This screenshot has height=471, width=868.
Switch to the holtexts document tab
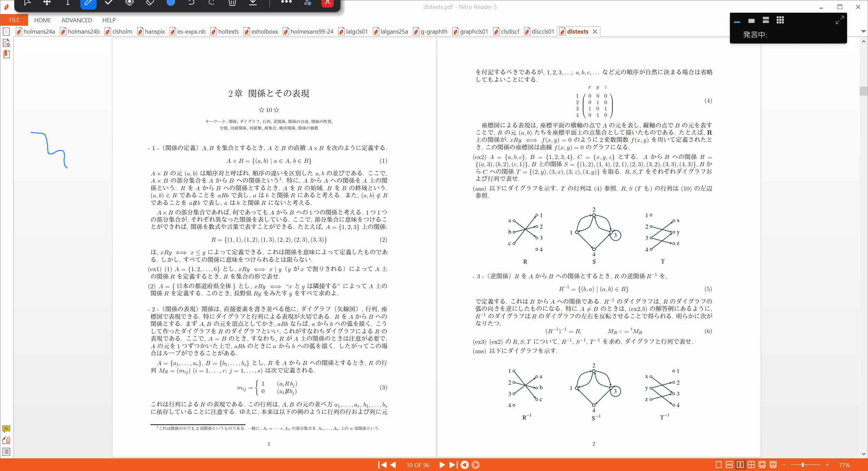point(225,32)
